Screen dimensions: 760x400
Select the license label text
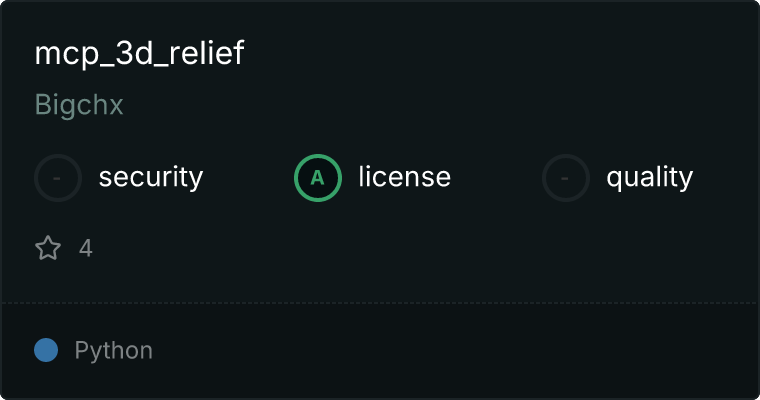pyautogui.click(x=405, y=176)
